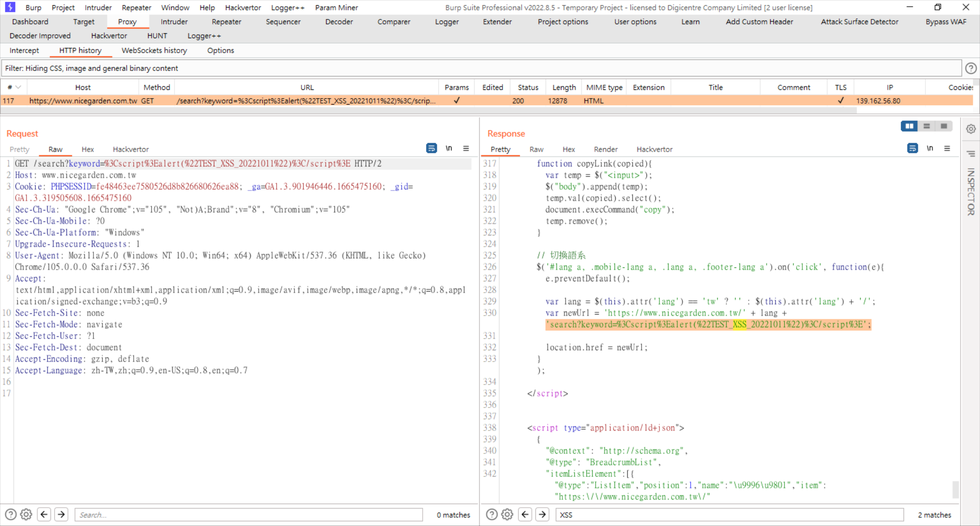980x526 pixels.
Task: Click the Response search field containing XSS
Action: (730, 515)
